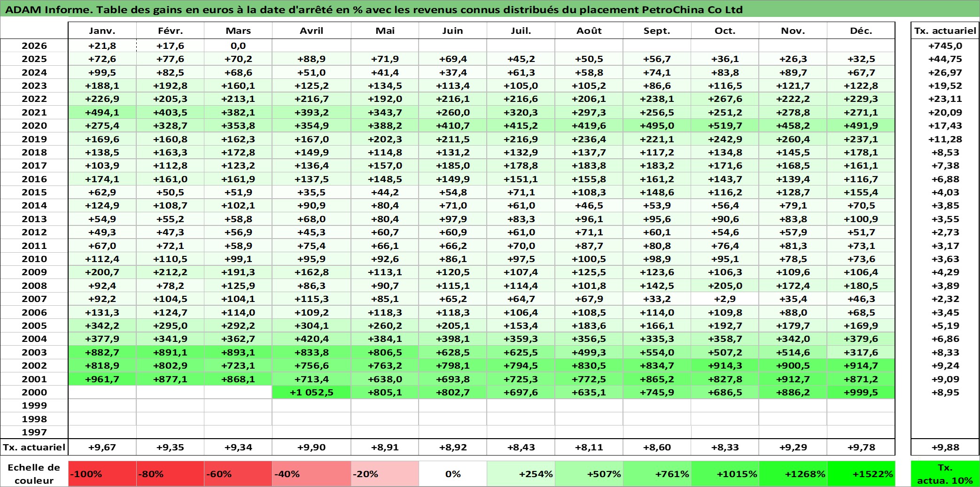Viewport: 980px width, 487px height.
Task: Select the +999,5 cell in December 2000
Action: click(861, 392)
